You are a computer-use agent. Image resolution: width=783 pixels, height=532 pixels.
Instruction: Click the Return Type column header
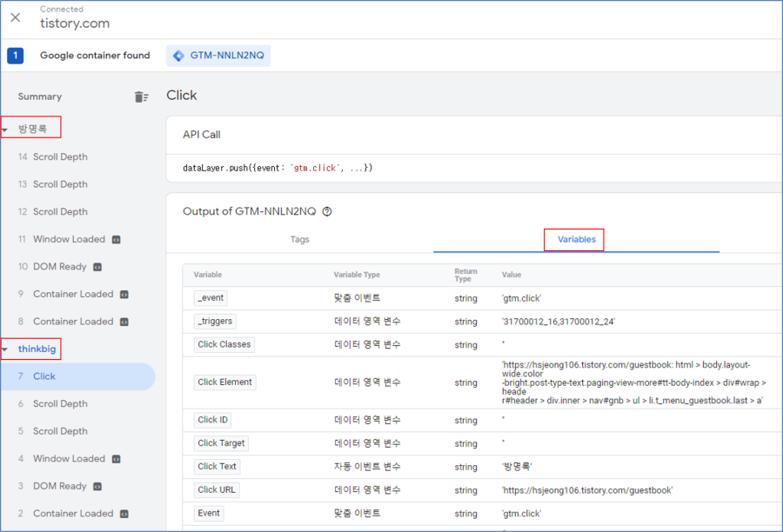coord(466,275)
